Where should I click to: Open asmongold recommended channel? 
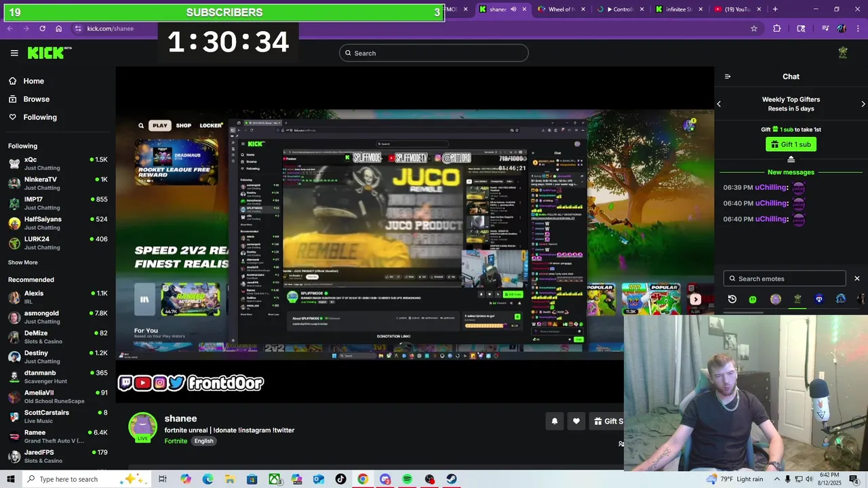58,317
